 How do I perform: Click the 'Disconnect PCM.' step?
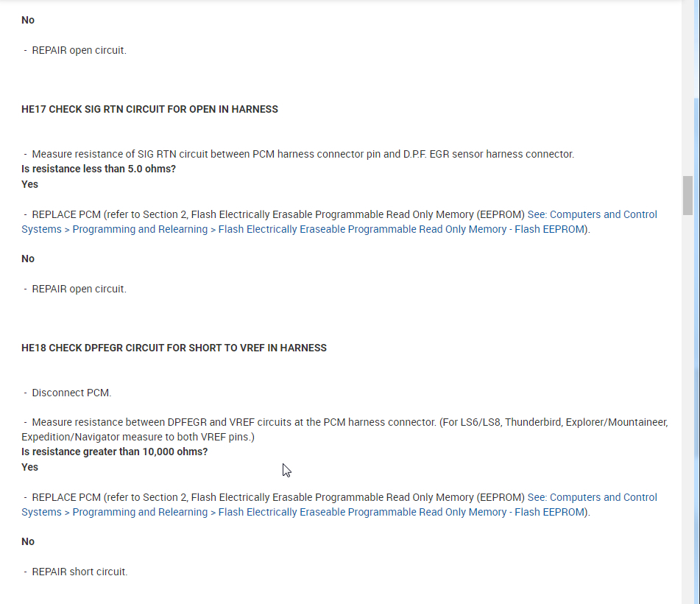[71, 393]
